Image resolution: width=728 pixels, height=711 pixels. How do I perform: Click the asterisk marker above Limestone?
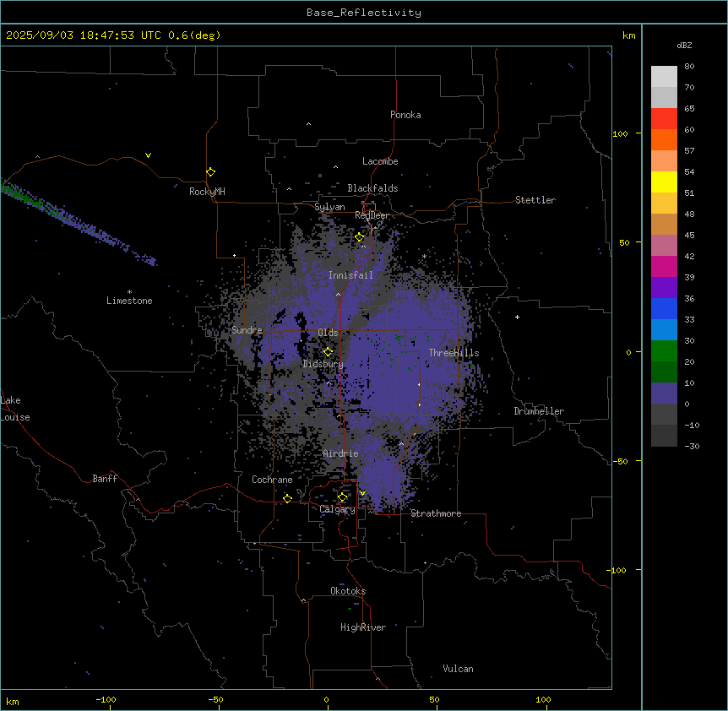pyautogui.click(x=129, y=292)
